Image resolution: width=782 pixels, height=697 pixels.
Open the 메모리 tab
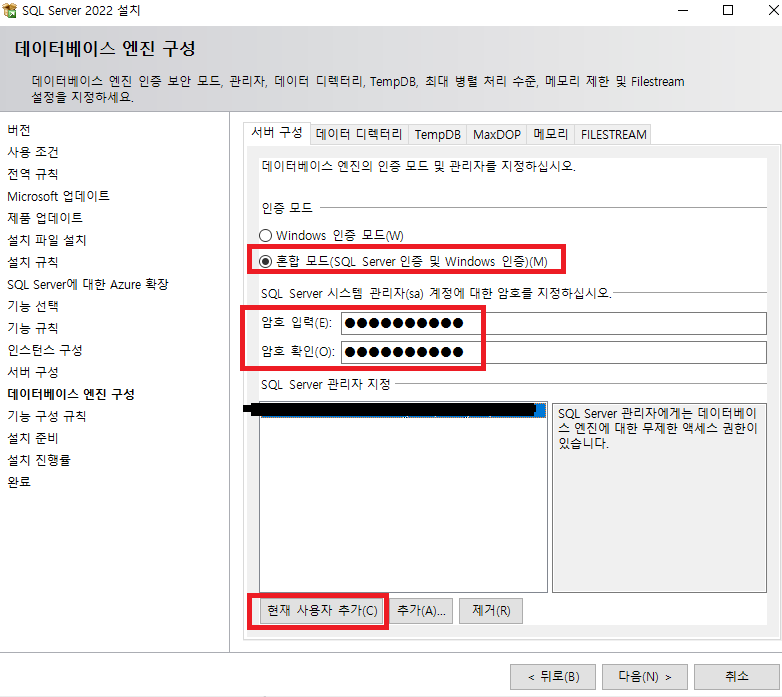(x=551, y=135)
